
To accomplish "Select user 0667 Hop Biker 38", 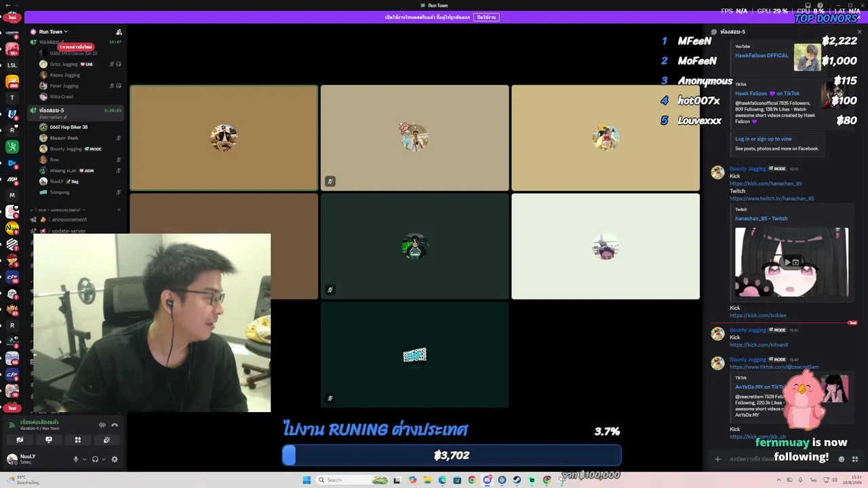I will (x=68, y=127).
